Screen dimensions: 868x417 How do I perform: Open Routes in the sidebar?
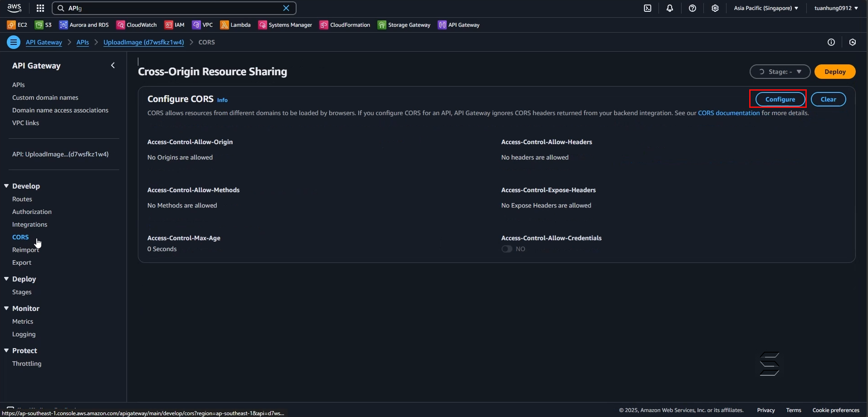[22, 199]
